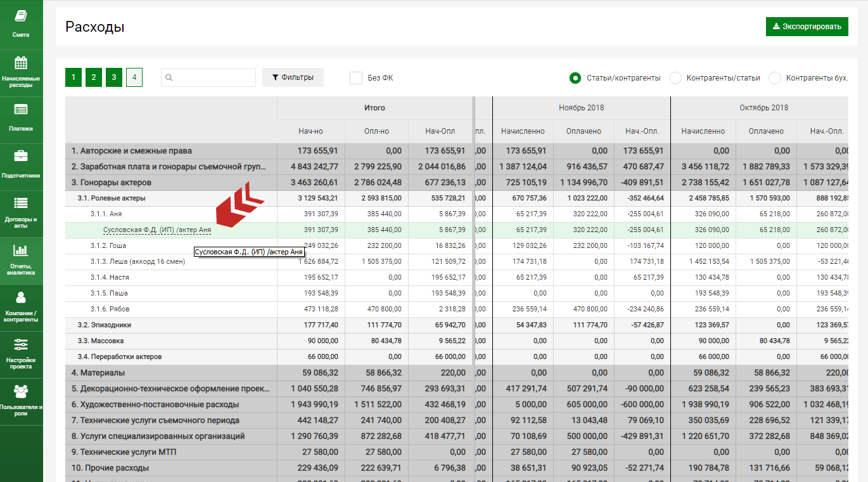Expand row 7. Технические услуги съемочного периода
The image size is (868, 482).
tap(171, 420)
